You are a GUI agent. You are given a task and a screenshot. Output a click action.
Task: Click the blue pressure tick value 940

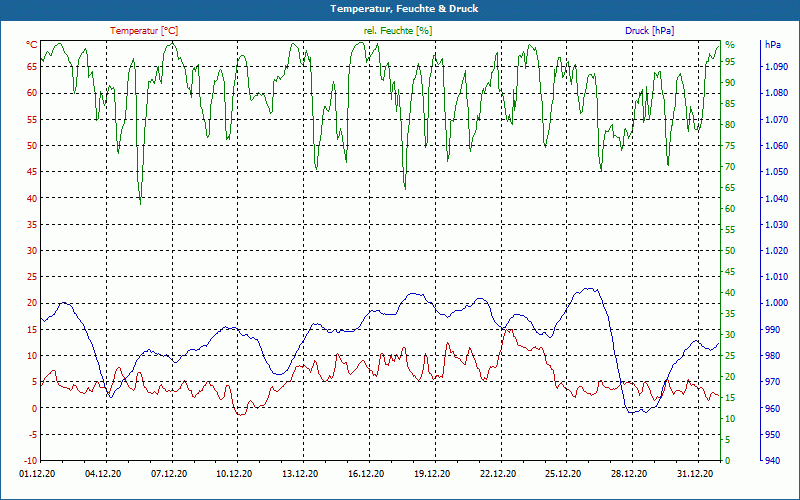(x=773, y=461)
